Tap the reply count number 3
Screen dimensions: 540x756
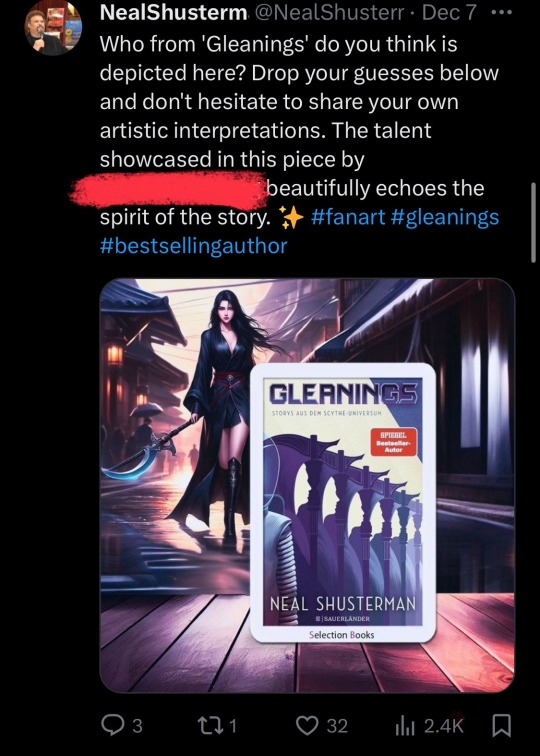tap(137, 726)
